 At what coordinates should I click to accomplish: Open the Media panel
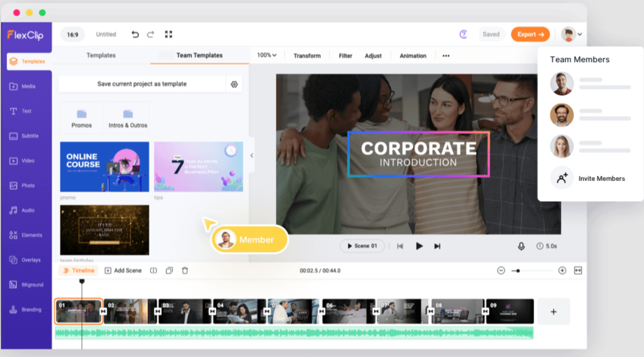point(28,86)
